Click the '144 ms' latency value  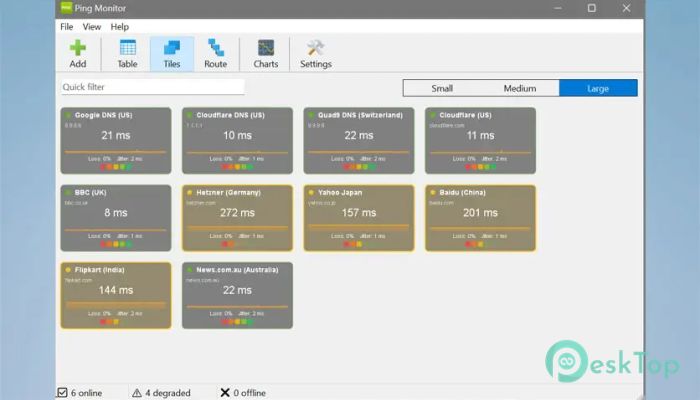point(116,290)
